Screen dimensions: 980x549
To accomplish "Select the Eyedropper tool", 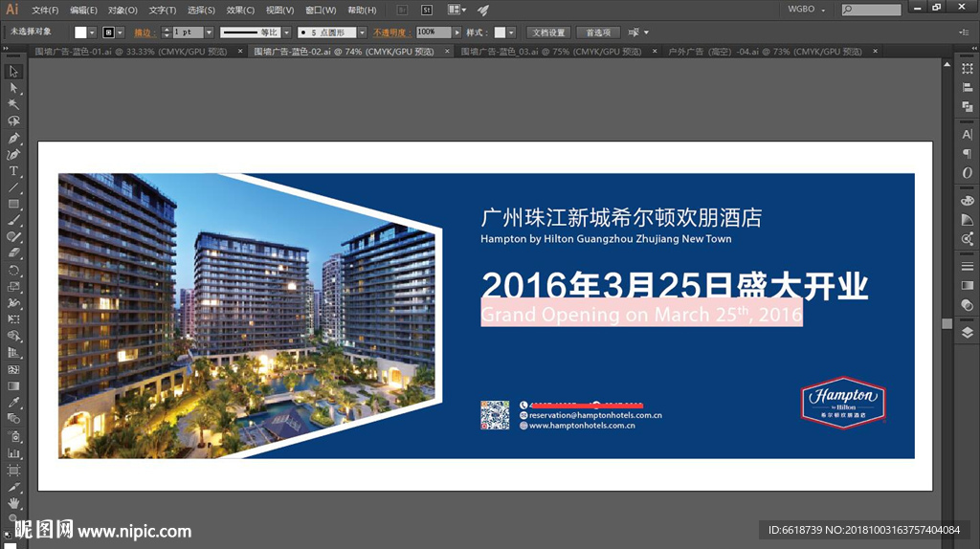I will click(x=13, y=403).
